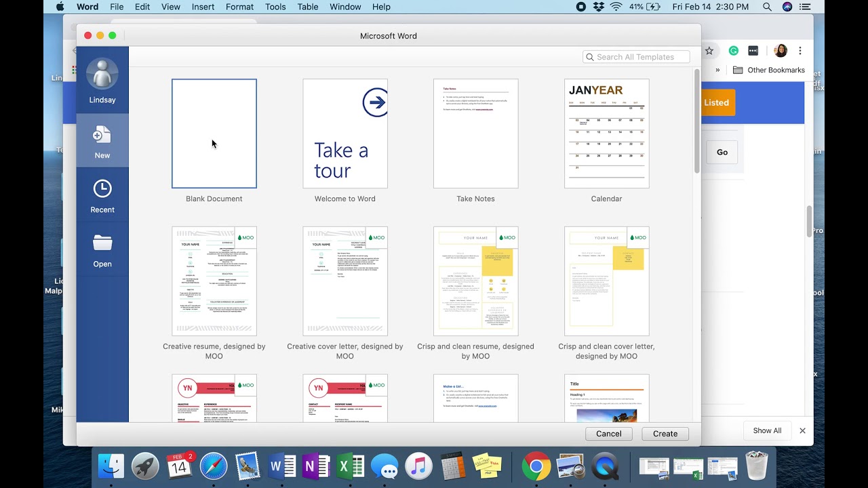Pick Crisp and clean resume template
Viewport: 868px width, 488px height.
tap(476, 281)
